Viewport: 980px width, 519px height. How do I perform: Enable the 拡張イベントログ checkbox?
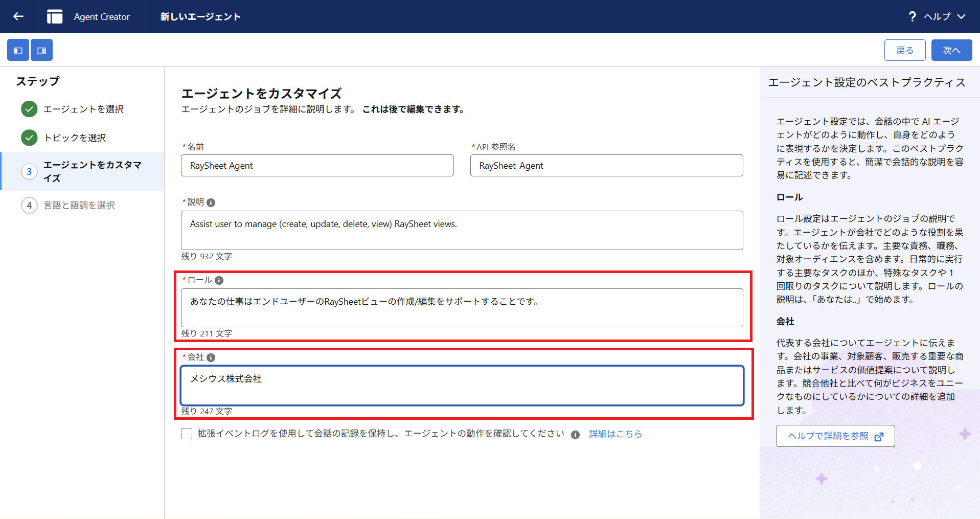click(x=187, y=434)
